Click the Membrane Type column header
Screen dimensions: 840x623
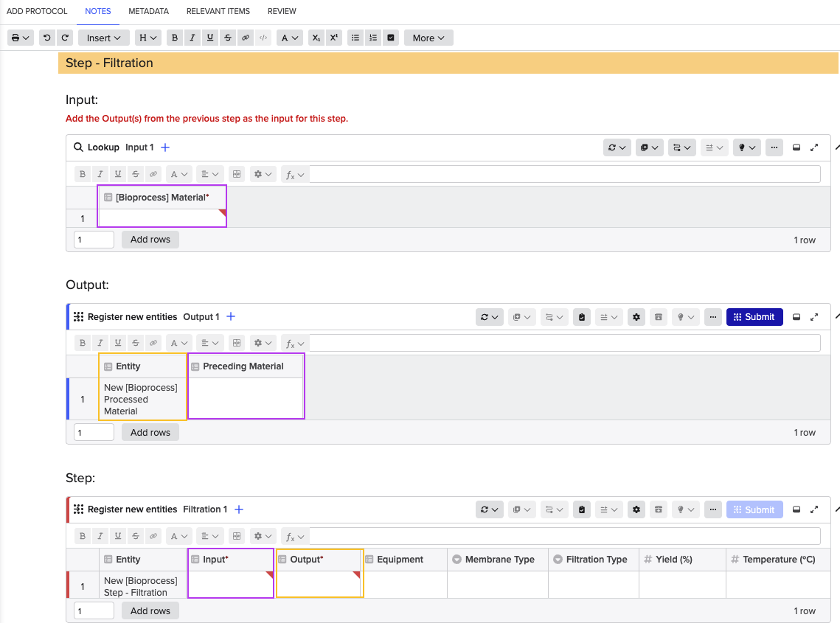pyautogui.click(x=498, y=560)
